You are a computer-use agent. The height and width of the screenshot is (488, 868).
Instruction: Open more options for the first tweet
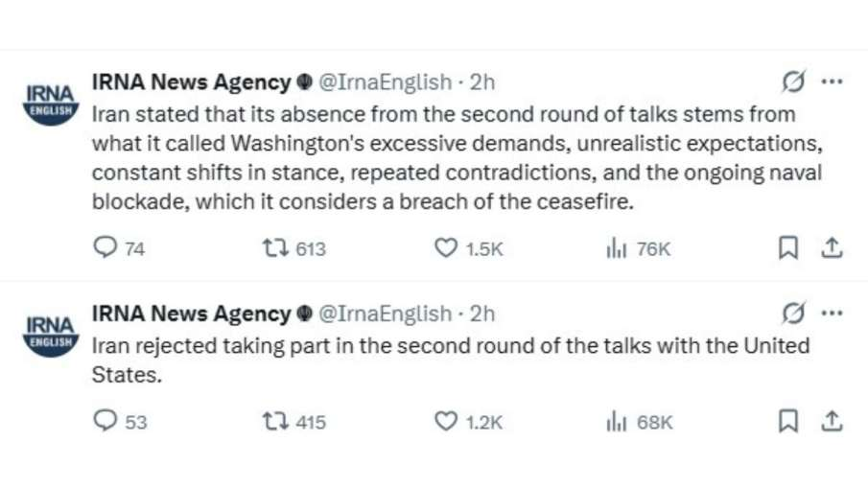tap(832, 82)
